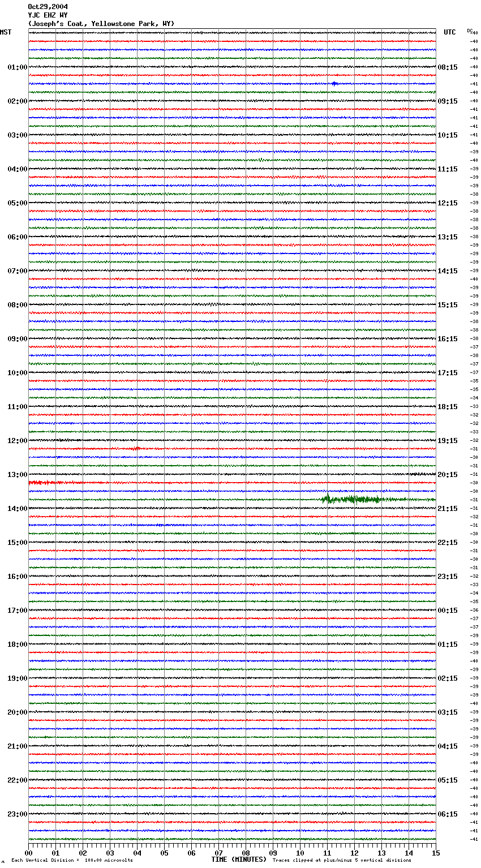
Task: Select the 07:00 MST time label
Action: (x=18, y=271)
